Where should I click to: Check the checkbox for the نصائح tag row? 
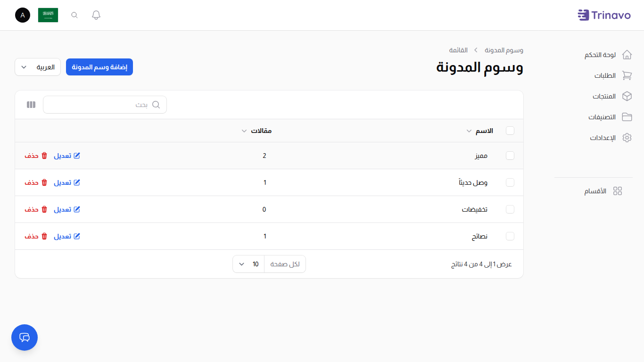(x=510, y=236)
